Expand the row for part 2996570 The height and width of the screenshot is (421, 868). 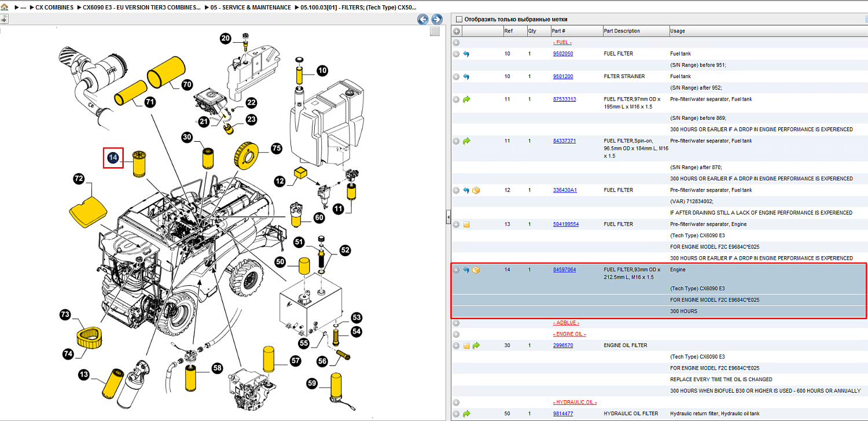tap(456, 346)
